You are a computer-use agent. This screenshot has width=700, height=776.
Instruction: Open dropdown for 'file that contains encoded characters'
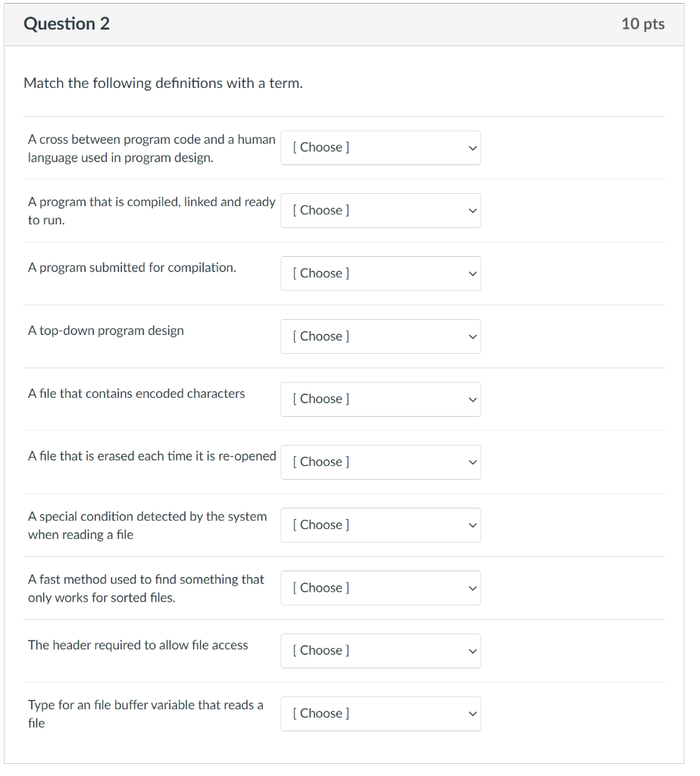click(x=380, y=399)
